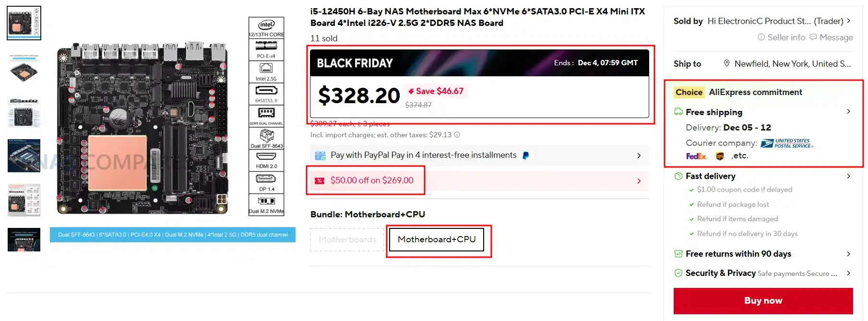Click the Message seller icon
868x321 pixels.
click(x=813, y=37)
